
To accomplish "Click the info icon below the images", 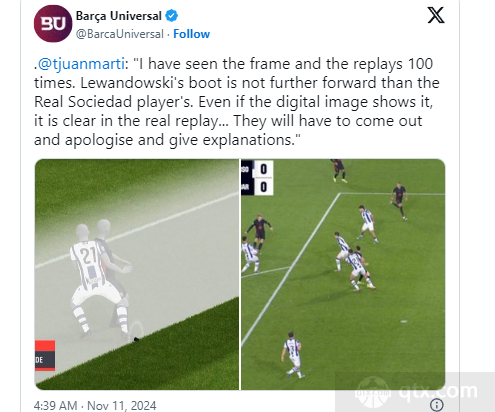I will click(437, 405).
